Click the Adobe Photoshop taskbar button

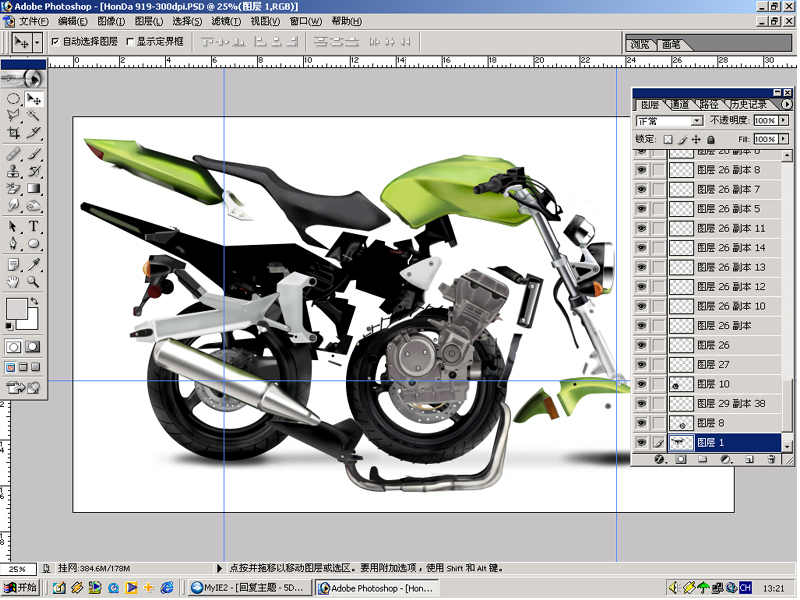[x=376, y=588]
